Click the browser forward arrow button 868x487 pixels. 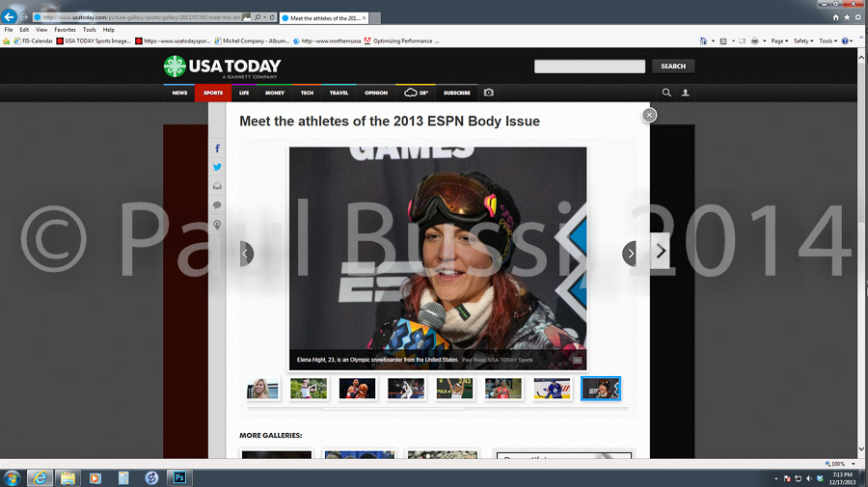tap(24, 17)
